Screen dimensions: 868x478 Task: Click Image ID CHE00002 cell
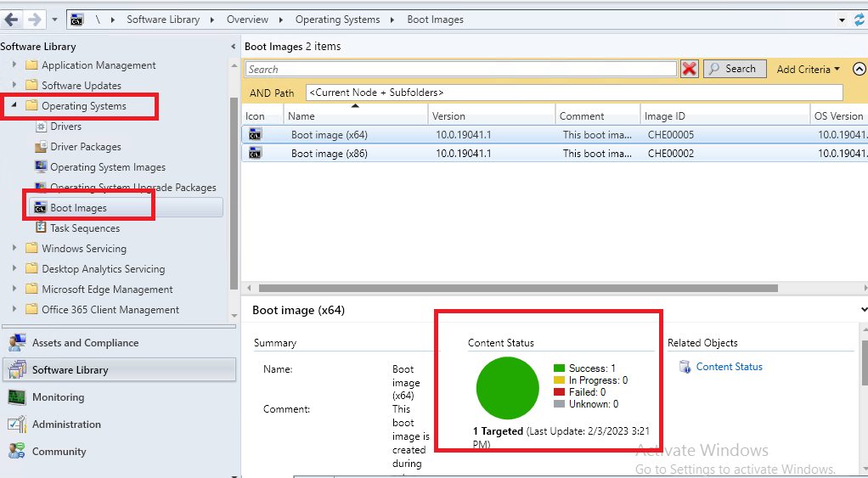tap(671, 153)
